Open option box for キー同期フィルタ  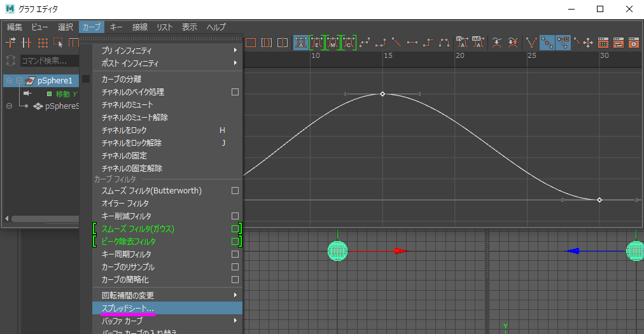click(235, 254)
